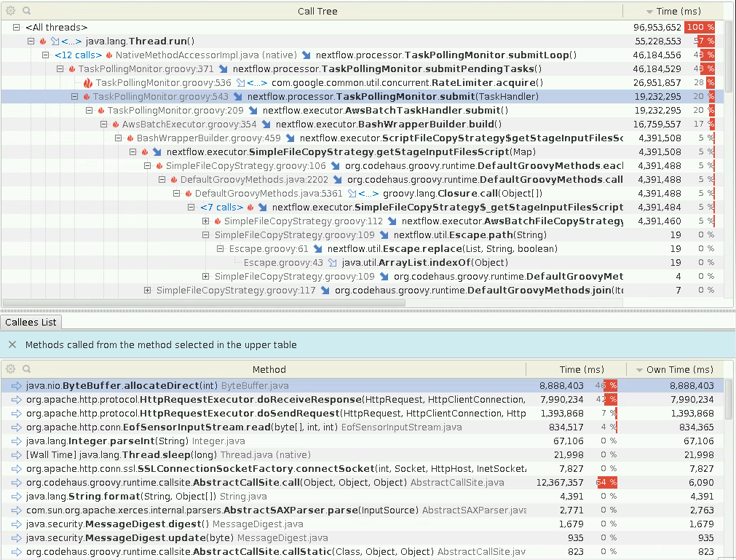The width and height of the screenshot is (736, 560).
Task: Expand the SimpleFileCopyStrategy.groovy:112 node
Action: click(206, 221)
